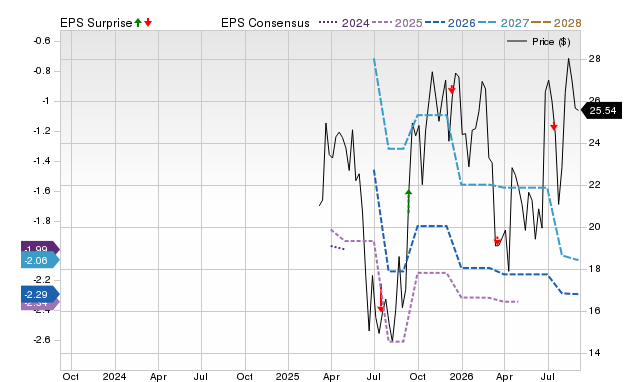Click the 25.54 current price tag
Screen dimensions: 640x382
click(x=601, y=111)
